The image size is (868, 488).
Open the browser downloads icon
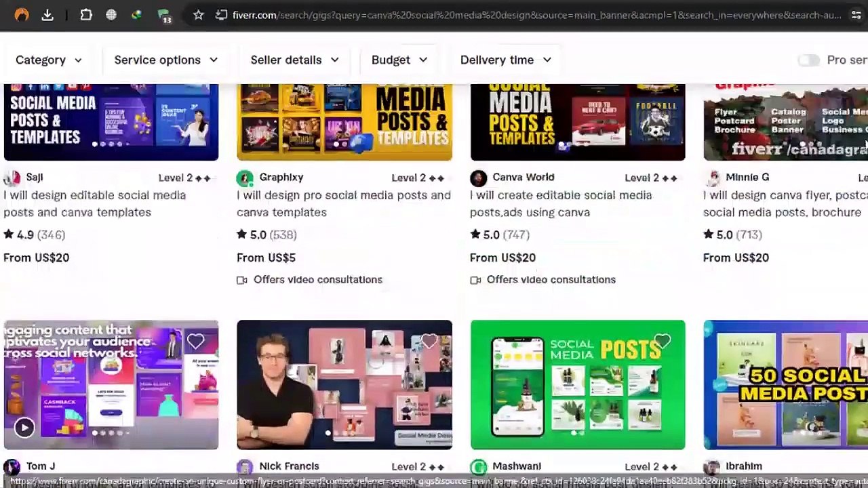[x=47, y=14]
